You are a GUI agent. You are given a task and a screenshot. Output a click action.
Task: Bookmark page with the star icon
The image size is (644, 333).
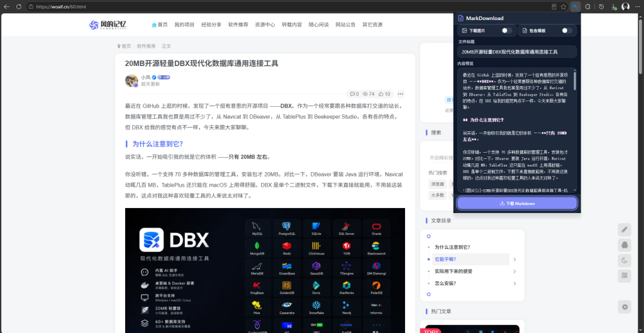click(563, 6)
